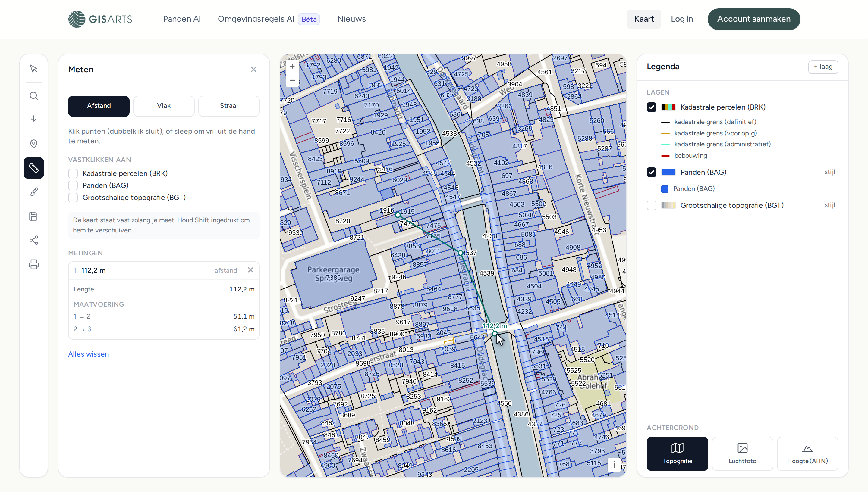Select the Straal measurement mode

(x=229, y=106)
